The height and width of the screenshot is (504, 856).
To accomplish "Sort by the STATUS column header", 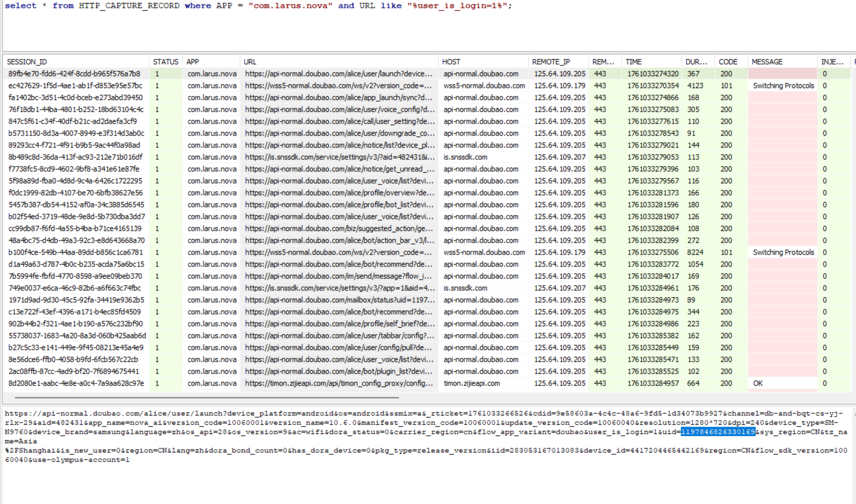I will (165, 62).
